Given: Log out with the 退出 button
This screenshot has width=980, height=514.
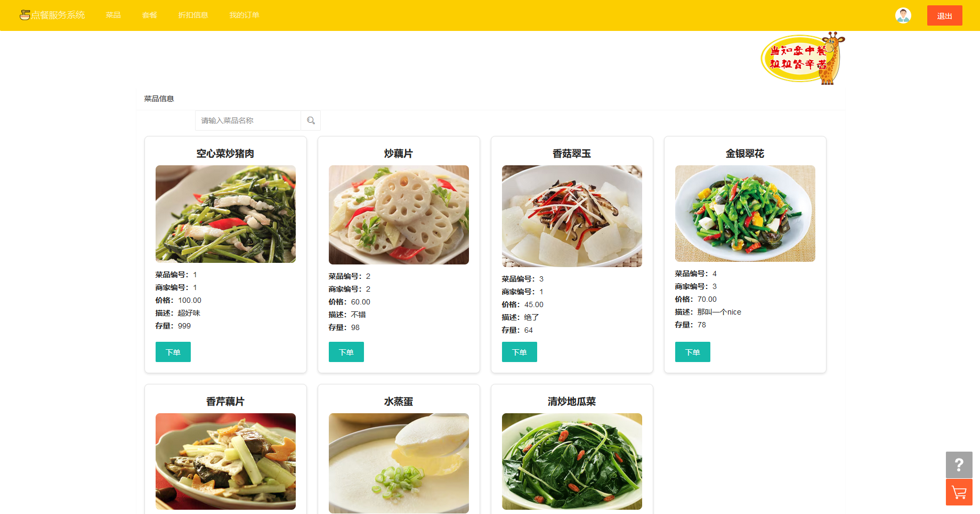Looking at the screenshot, I should 945,15.
